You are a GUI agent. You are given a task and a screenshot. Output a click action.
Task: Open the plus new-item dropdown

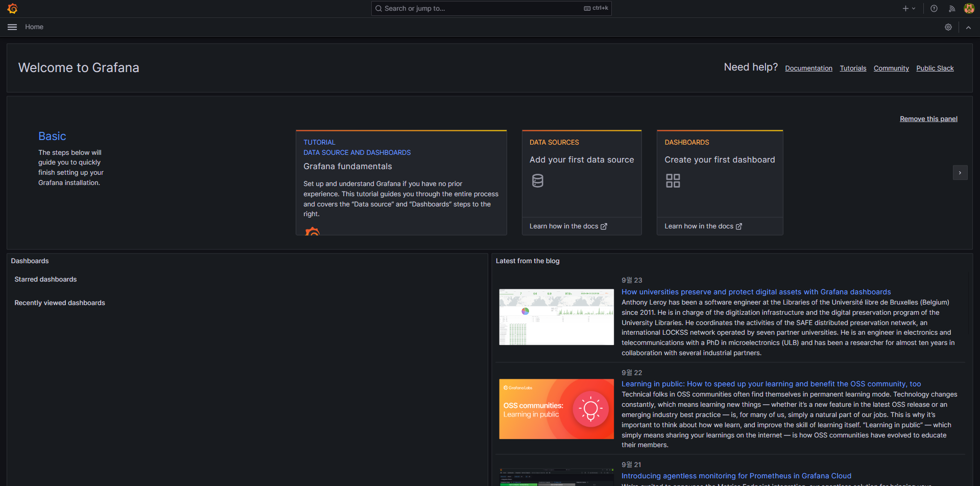click(x=909, y=9)
